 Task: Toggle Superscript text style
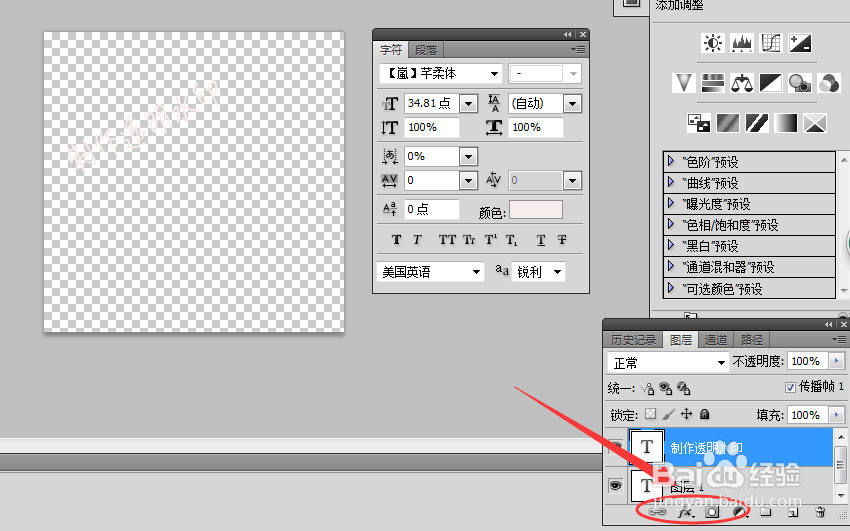[491, 239]
